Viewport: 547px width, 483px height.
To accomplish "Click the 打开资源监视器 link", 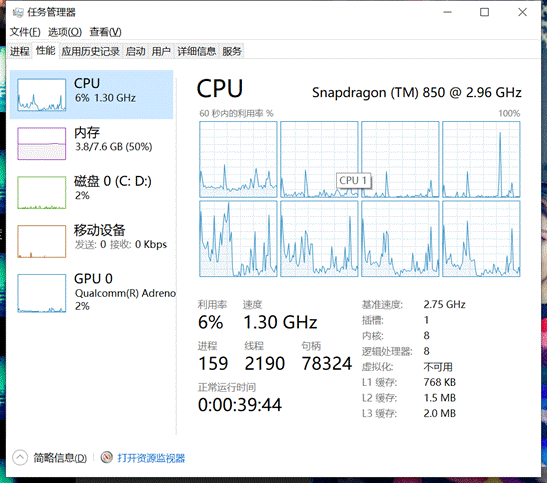I will pos(151,458).
